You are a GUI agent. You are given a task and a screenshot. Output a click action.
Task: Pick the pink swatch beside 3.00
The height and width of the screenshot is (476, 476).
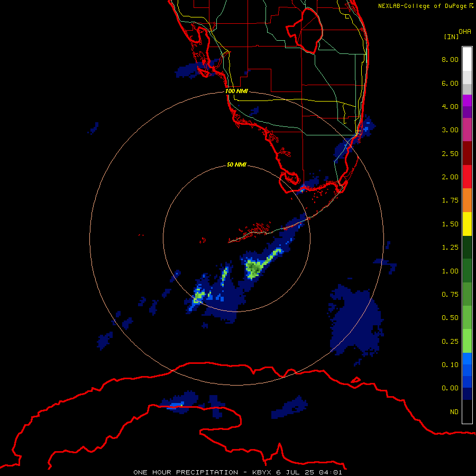pos(467,130)
